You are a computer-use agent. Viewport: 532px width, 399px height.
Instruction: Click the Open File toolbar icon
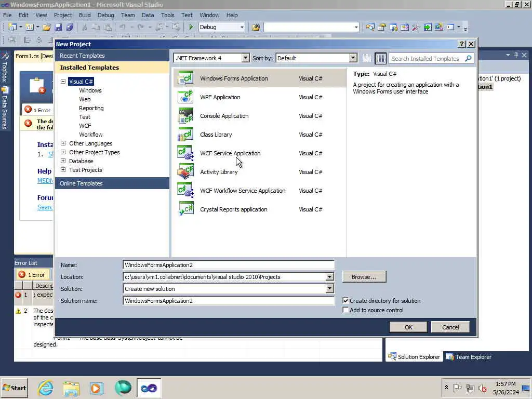point(47,27)
